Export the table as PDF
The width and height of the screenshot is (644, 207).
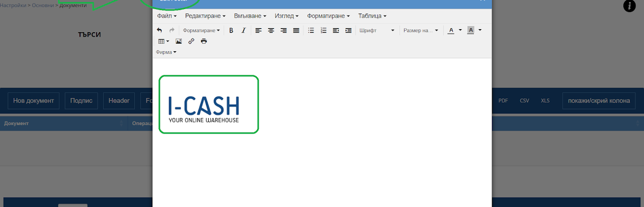(503, 100)
